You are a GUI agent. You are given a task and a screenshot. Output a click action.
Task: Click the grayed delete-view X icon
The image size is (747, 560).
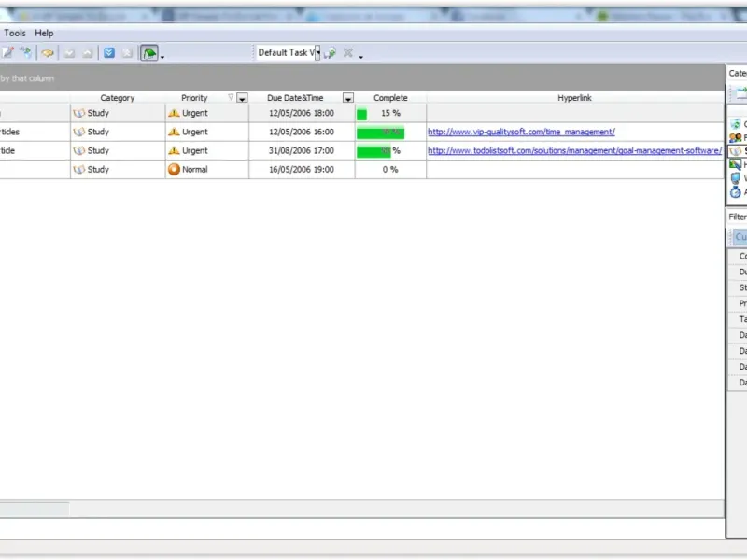pyautogui.click(x=348, y=52)
